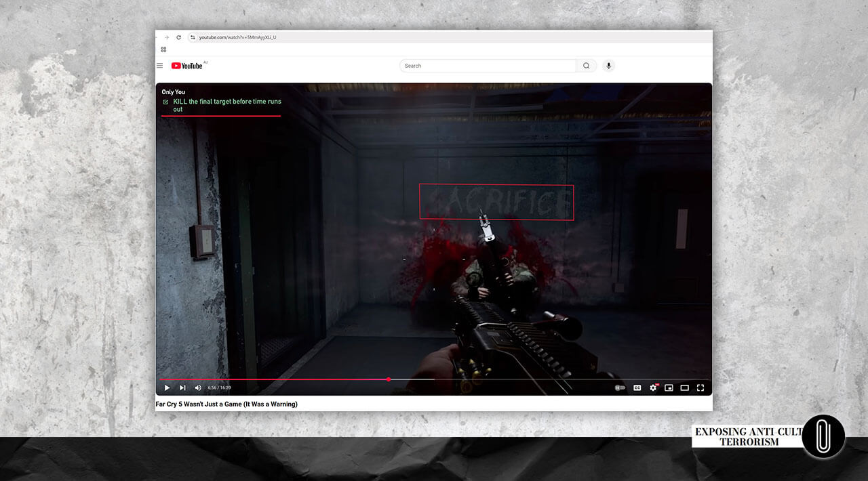Enter fullscreen mode
The width and height of the screenshot is (868, 481).
(701, 388)
